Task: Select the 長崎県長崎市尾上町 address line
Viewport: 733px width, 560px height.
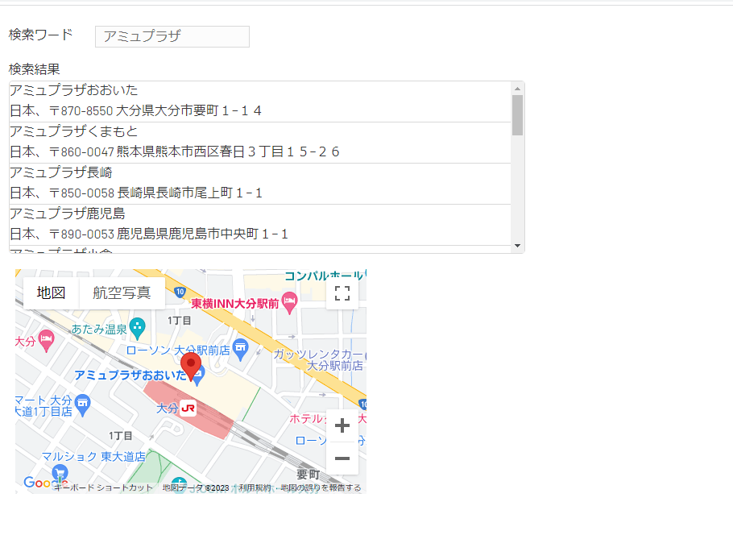Action: click(x=136, y=193)
